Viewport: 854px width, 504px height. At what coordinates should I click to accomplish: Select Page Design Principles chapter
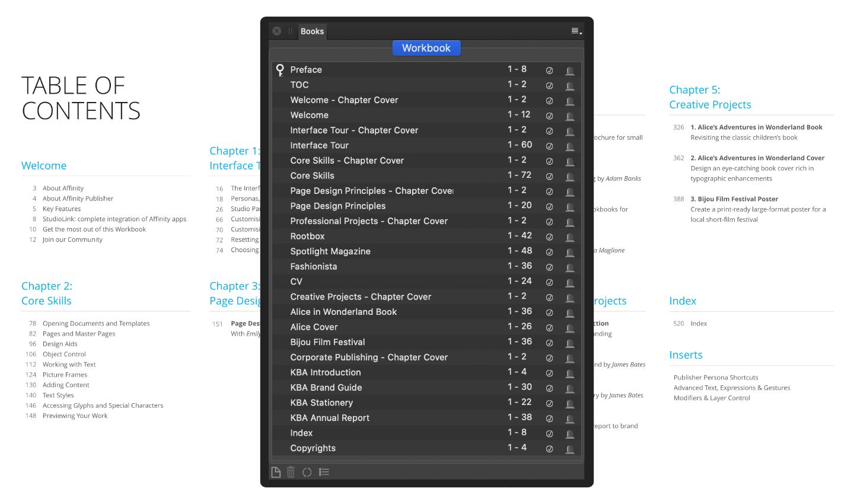click(426, 206)
